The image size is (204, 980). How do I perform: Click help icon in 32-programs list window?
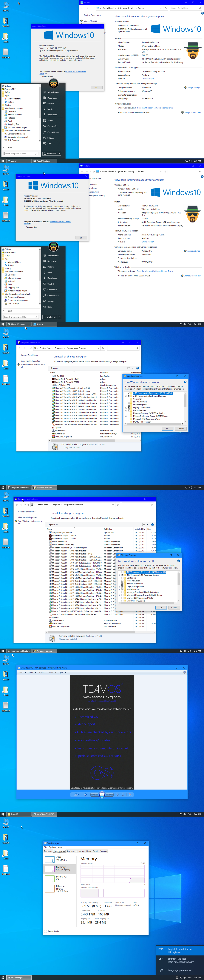pos(152,525)
